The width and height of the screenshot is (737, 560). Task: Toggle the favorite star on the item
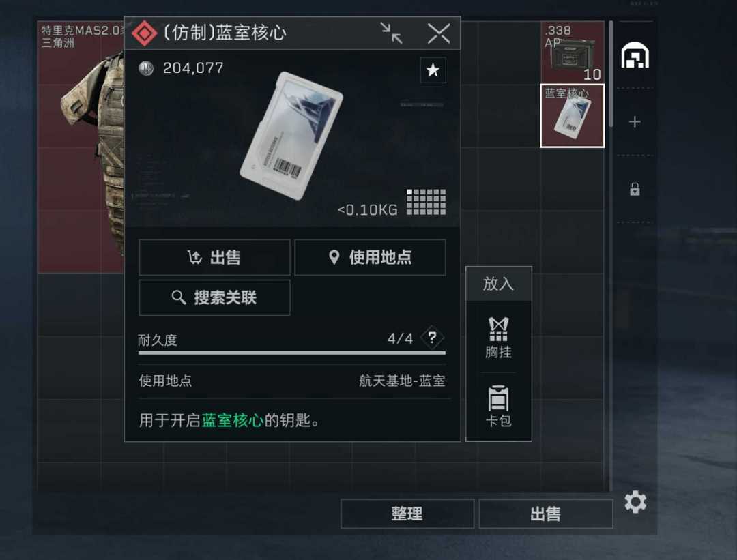pos(433,70)
